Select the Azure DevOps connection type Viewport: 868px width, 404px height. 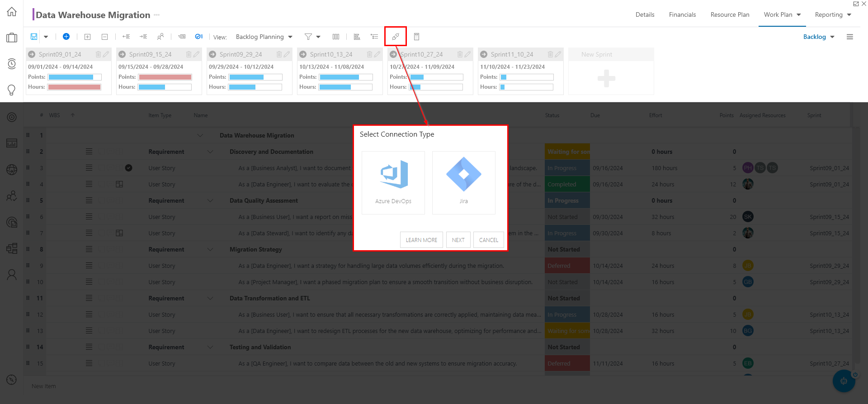[393, 183]
